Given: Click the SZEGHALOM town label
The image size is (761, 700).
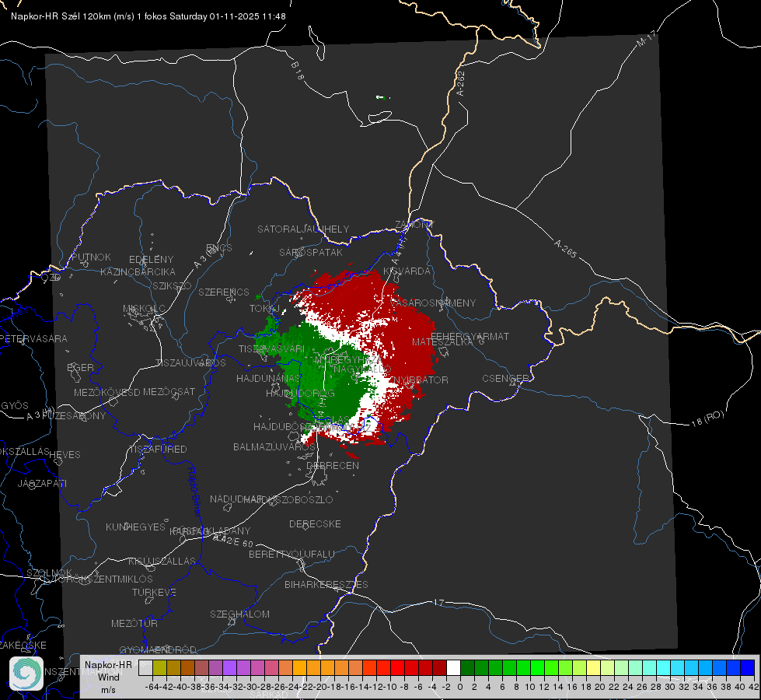Looking at the screenshot, I should (239, 614).
